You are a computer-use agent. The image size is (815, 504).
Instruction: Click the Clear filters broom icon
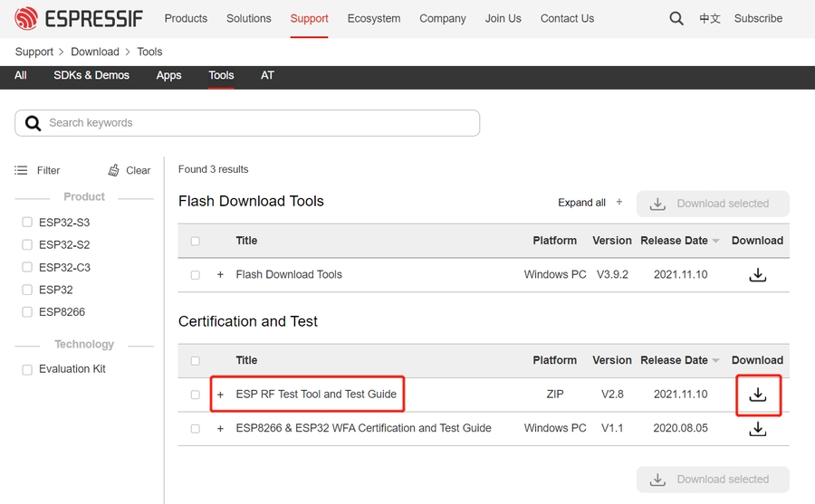pos(114,170)
